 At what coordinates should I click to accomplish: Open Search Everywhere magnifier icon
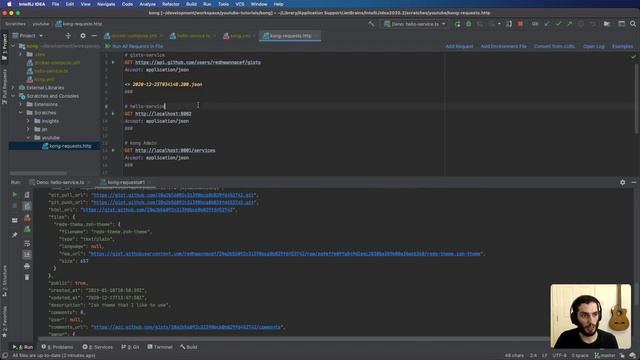tap(633, 24)
